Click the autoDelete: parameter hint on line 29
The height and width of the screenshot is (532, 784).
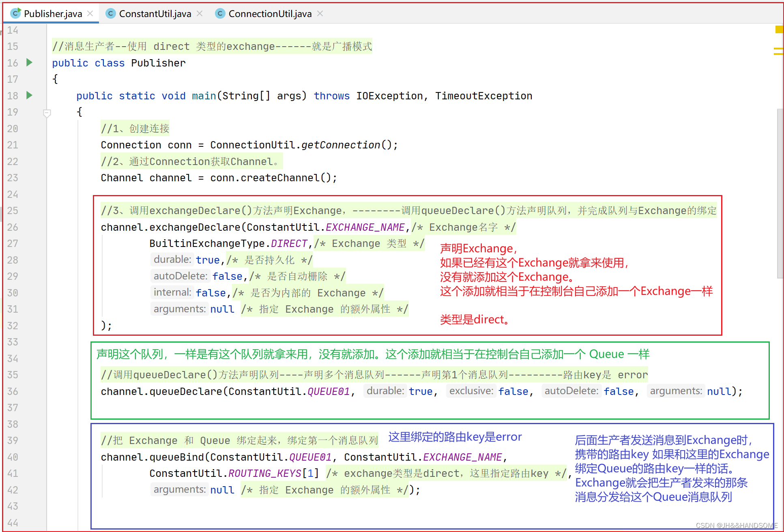[x=180, y=276]
